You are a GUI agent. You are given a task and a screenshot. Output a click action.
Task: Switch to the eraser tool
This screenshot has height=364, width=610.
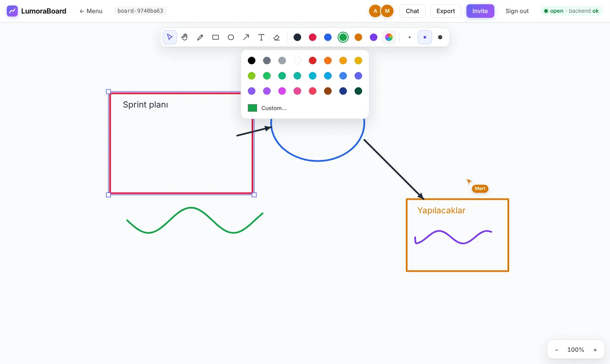pos(277,37)
